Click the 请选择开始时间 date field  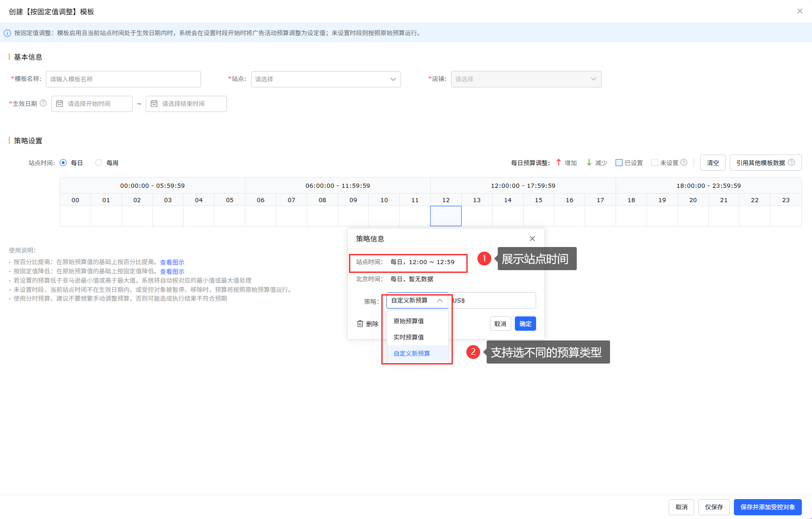click(92, 104)
